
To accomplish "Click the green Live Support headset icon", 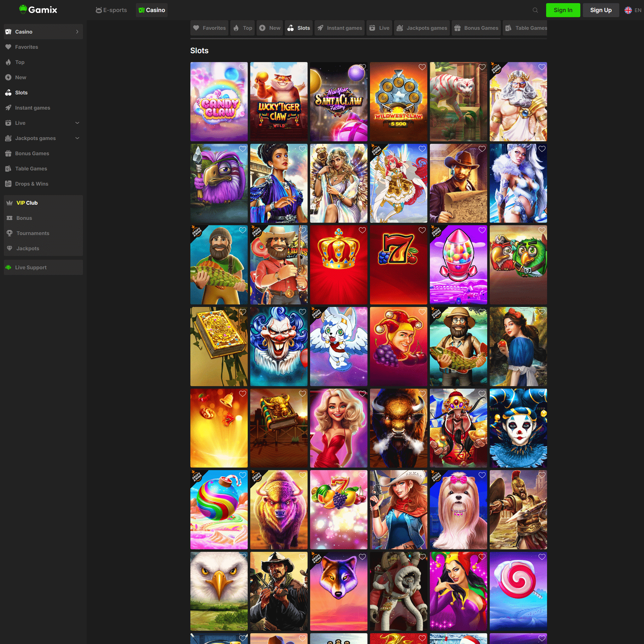I will [x=8, y=267].
